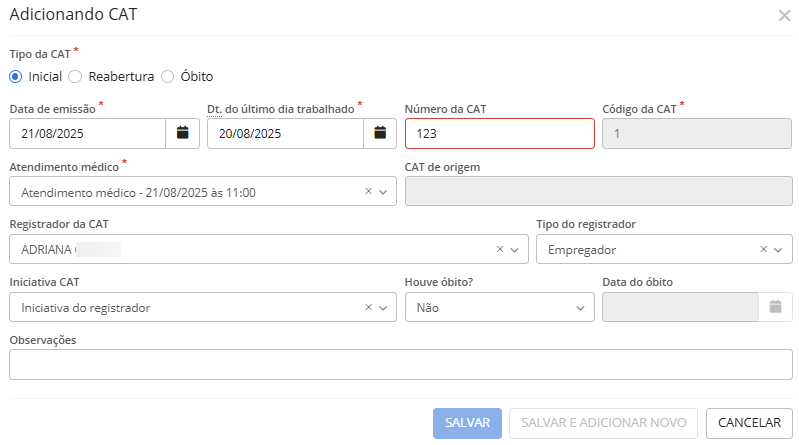
Task: Select the Reabertura radio option
Action: coord(75,76)
